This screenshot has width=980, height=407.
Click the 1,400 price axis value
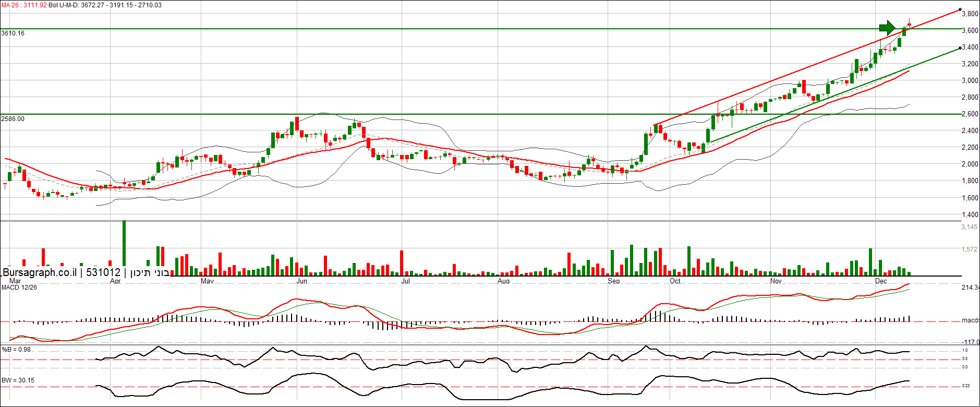pyautogui.click(x=970, y=214)
